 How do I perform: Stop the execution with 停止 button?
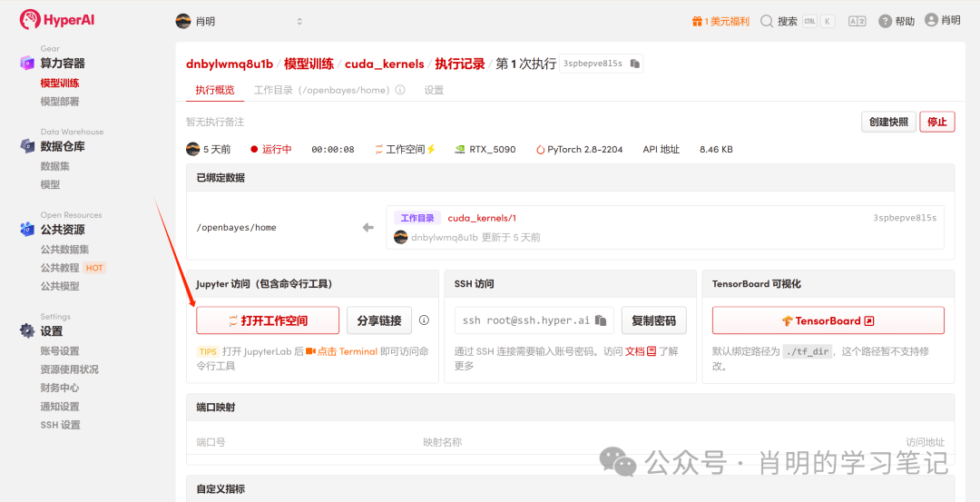(936, 122)
